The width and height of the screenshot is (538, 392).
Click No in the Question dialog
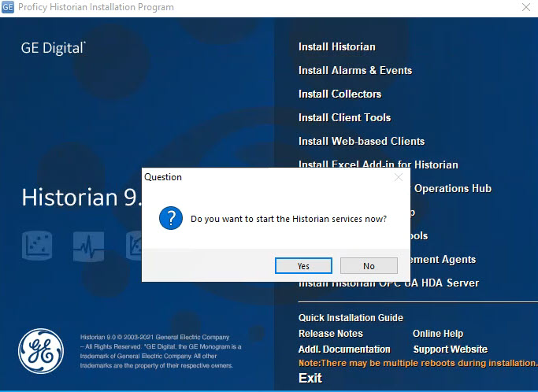click(369, 266)
